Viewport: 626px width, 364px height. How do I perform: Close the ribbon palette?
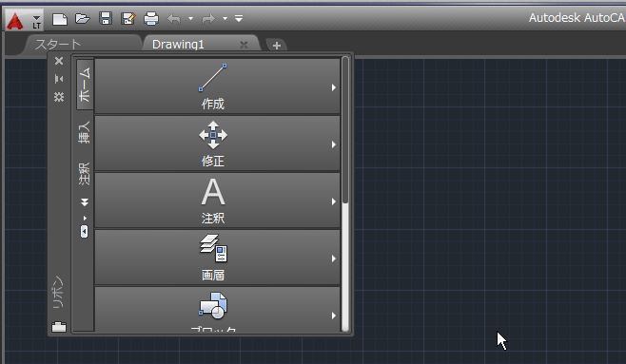tap(59, 61)
